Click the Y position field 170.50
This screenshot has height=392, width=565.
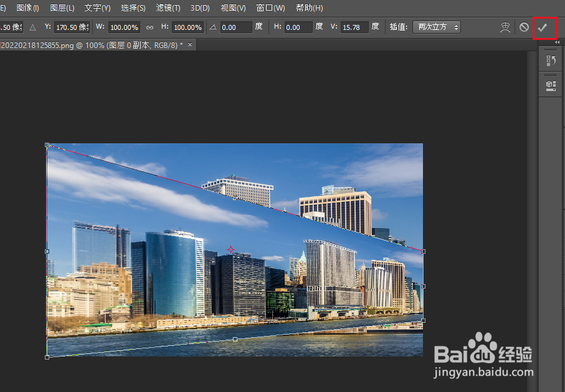pos(72,27)
